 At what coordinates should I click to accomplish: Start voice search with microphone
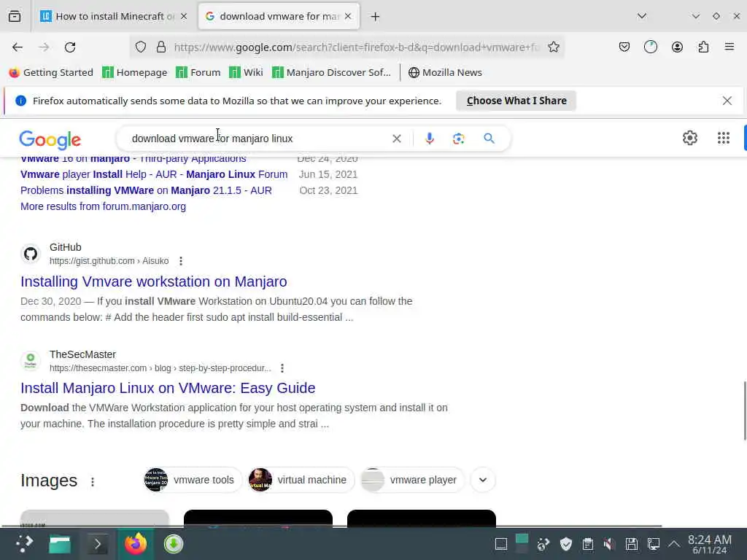429,139
